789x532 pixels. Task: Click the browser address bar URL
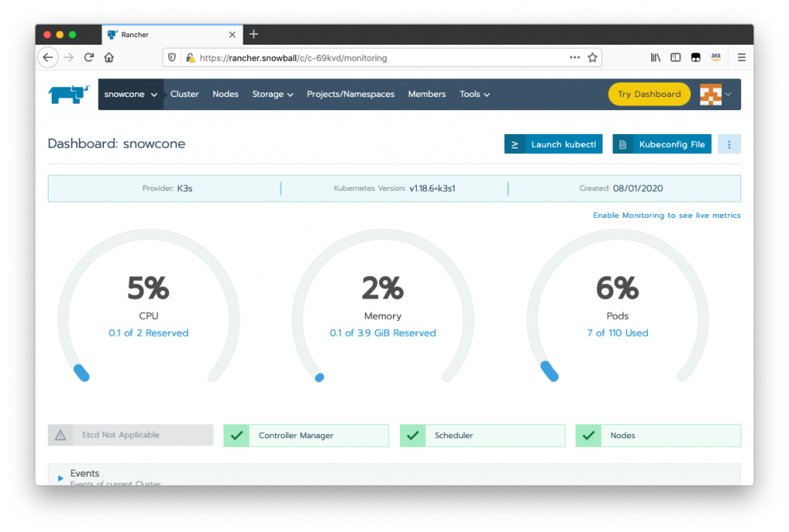[294, 58]
